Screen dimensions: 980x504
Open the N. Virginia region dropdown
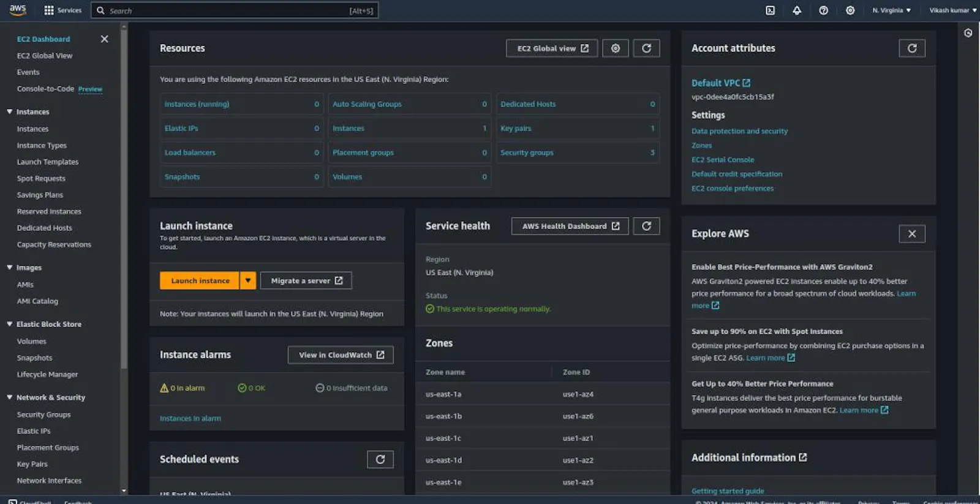[x=891, y=10]
